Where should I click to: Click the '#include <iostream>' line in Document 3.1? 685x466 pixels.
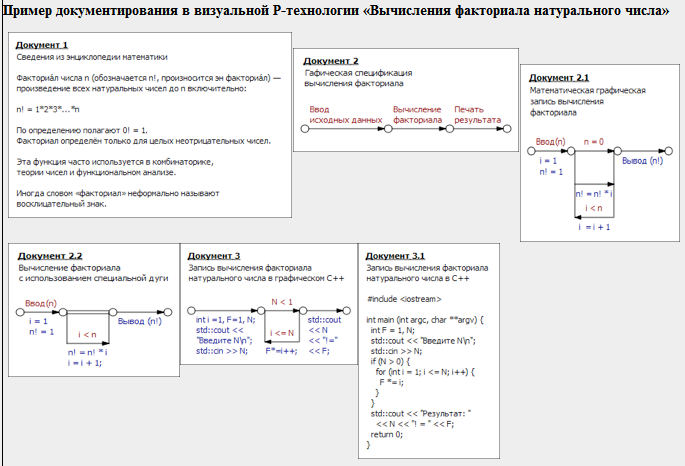(401, 299)
